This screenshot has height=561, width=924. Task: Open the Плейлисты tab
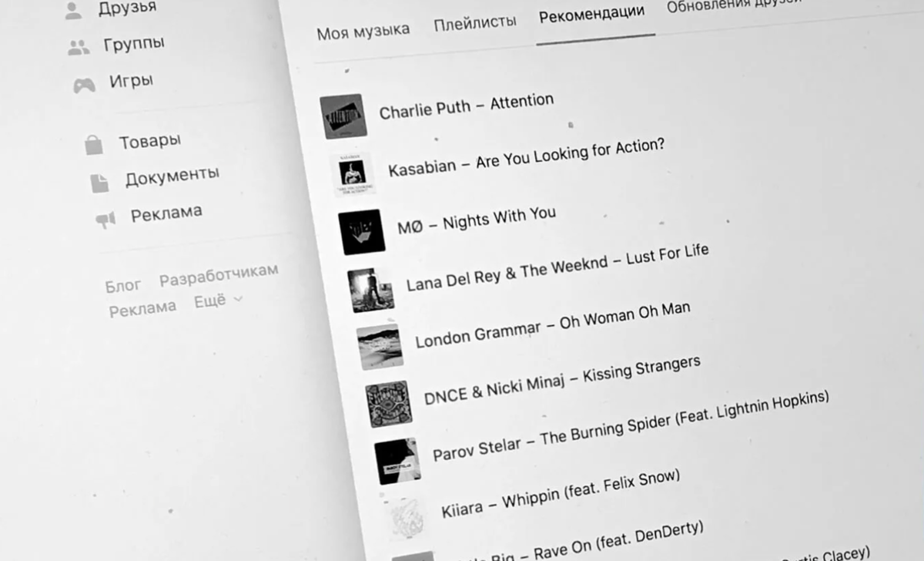(x=475, y=23)
